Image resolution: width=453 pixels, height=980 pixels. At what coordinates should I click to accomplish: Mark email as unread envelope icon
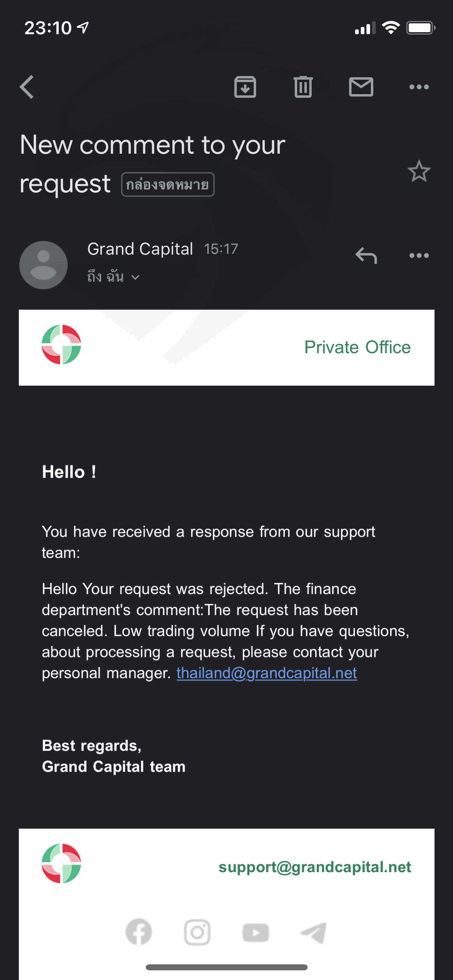point(361,87)
